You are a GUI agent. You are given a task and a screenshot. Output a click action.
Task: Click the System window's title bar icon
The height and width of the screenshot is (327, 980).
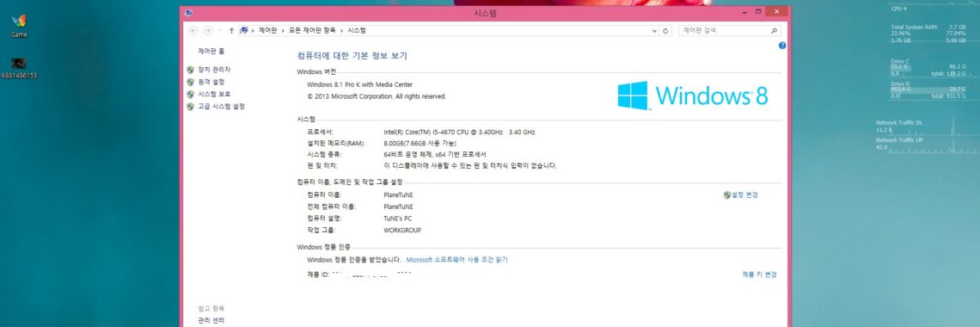pos(189,13)
